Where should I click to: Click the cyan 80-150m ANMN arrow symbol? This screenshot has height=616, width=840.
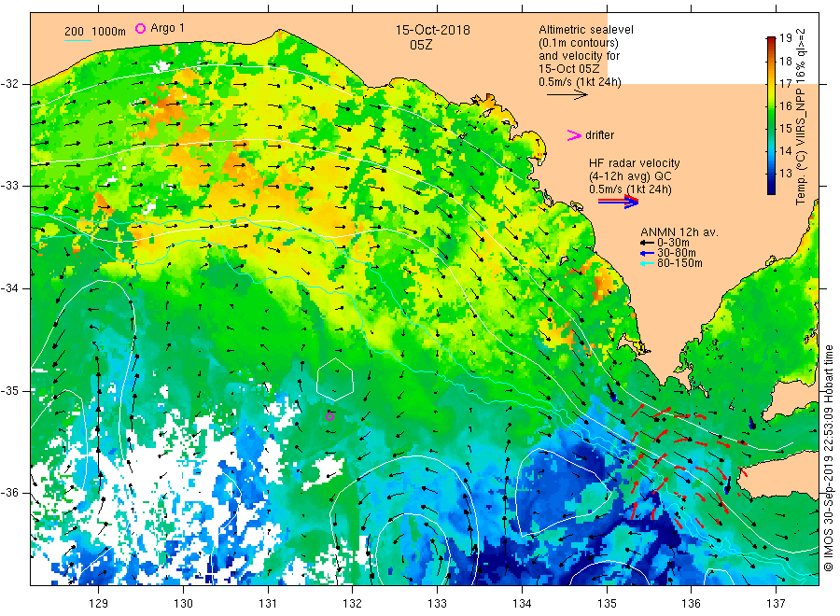(647, 263)
